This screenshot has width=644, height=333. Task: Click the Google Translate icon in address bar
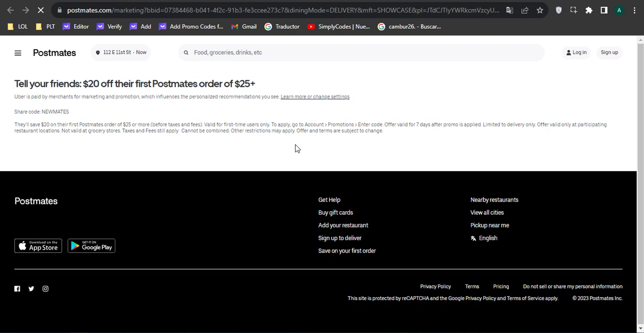pos(510,10)
